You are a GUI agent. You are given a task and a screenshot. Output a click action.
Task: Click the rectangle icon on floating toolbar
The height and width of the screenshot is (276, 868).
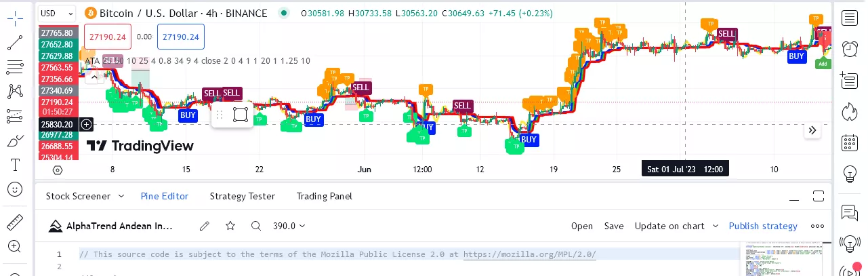240,115
